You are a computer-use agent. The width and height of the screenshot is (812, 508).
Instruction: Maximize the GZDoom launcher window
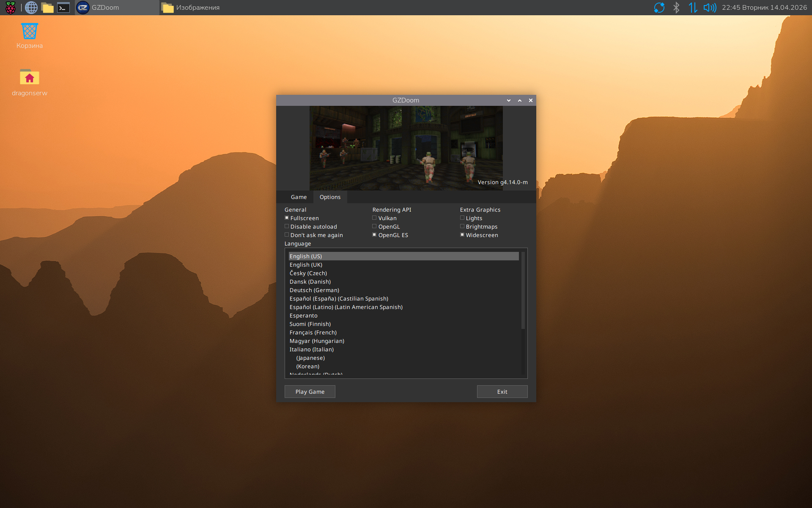coord(520,100)
